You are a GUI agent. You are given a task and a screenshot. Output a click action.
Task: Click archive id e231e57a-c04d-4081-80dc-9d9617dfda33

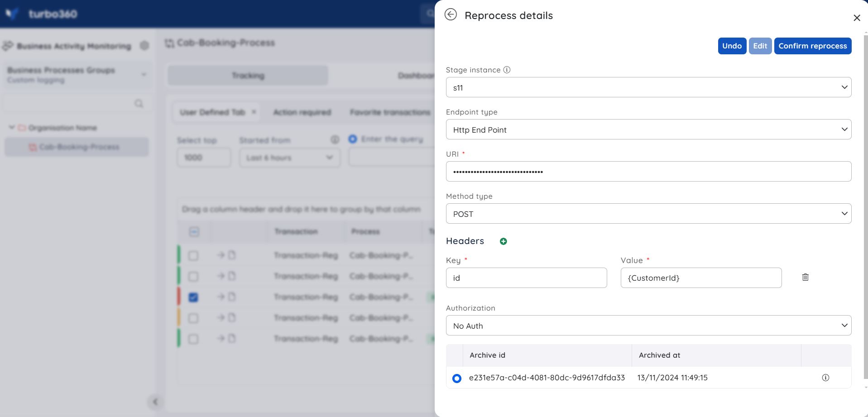[547, 378]
